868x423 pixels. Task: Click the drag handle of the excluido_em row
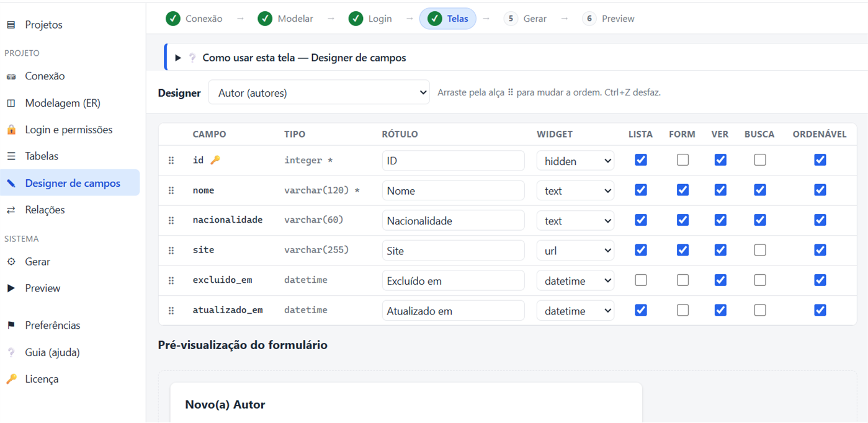(171, 280)
